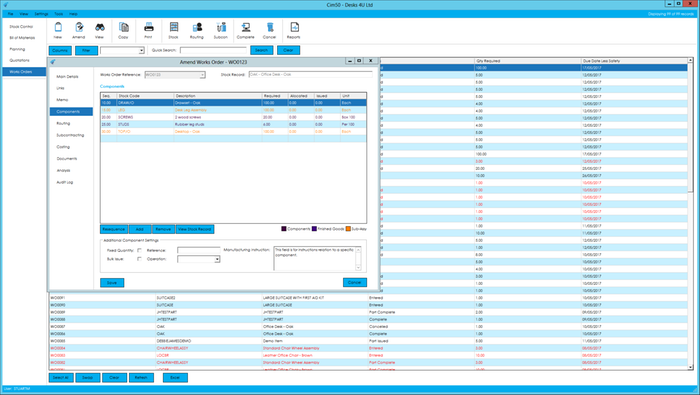Image resolution: width=700 pixels, height=395 pixels.
Task: Click the View Stock Record button
Action: pyautogui.click(x=195, y=229)
